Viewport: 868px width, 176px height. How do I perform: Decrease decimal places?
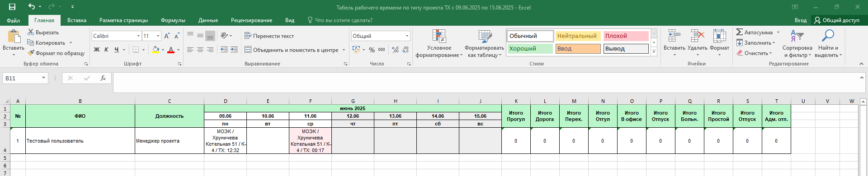(x=406, y=50)
